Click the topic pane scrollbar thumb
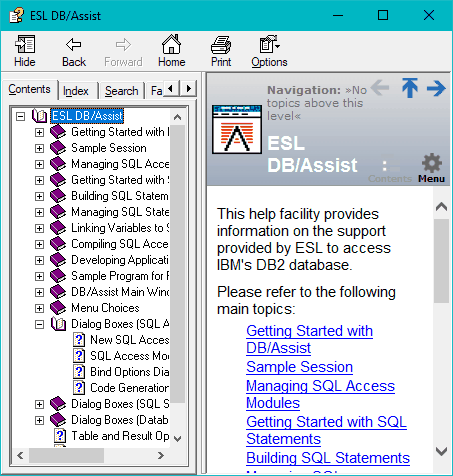Screen dimensions: 453x476 tap(441, 261)
